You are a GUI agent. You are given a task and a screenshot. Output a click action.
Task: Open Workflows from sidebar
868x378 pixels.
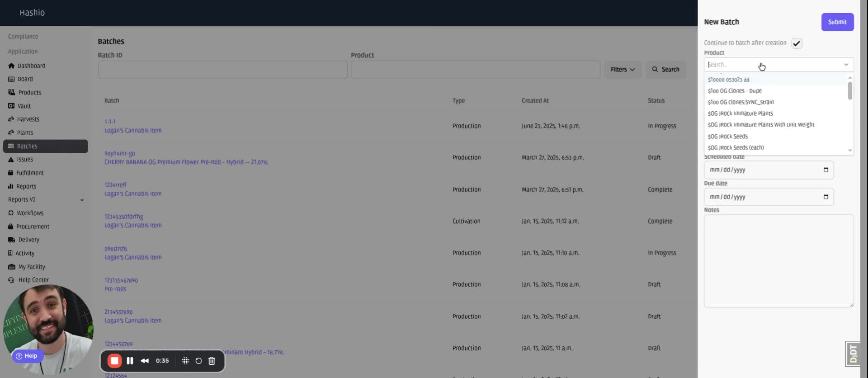26,213
